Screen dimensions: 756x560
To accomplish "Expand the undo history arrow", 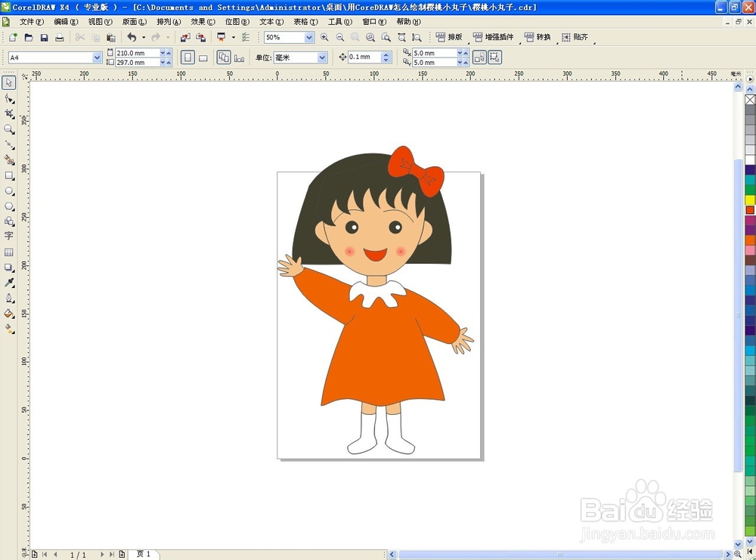I will (144, 37).
